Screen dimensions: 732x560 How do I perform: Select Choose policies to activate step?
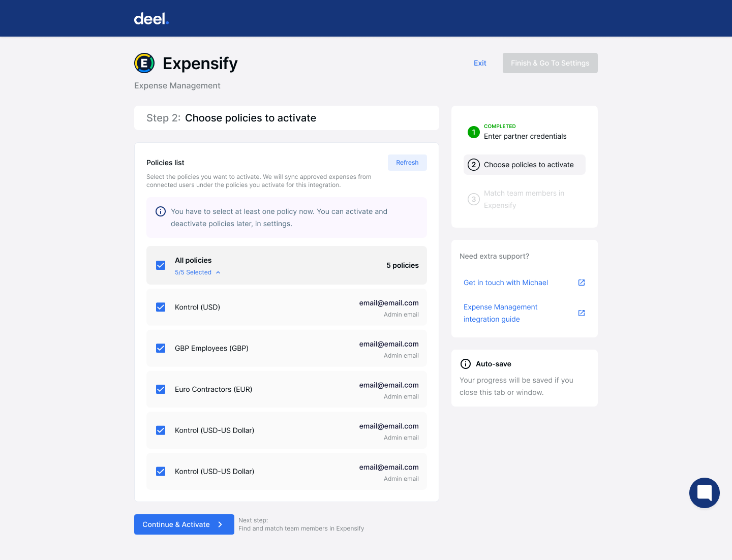tap(525, 165)
